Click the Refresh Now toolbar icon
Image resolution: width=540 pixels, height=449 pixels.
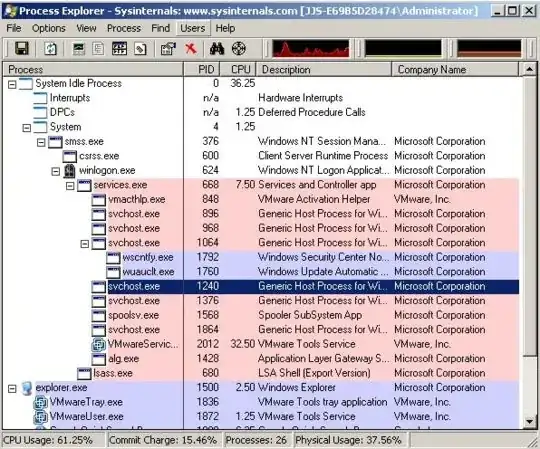(x=51, y=49)
